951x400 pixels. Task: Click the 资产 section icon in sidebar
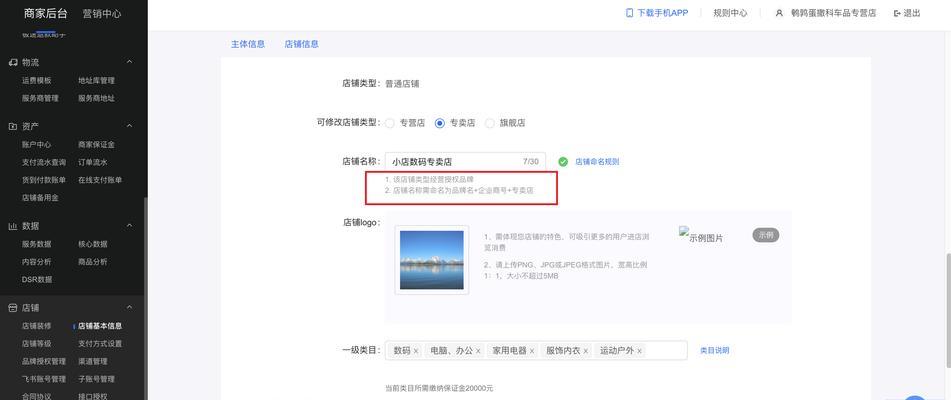click(x=13, y=126)
